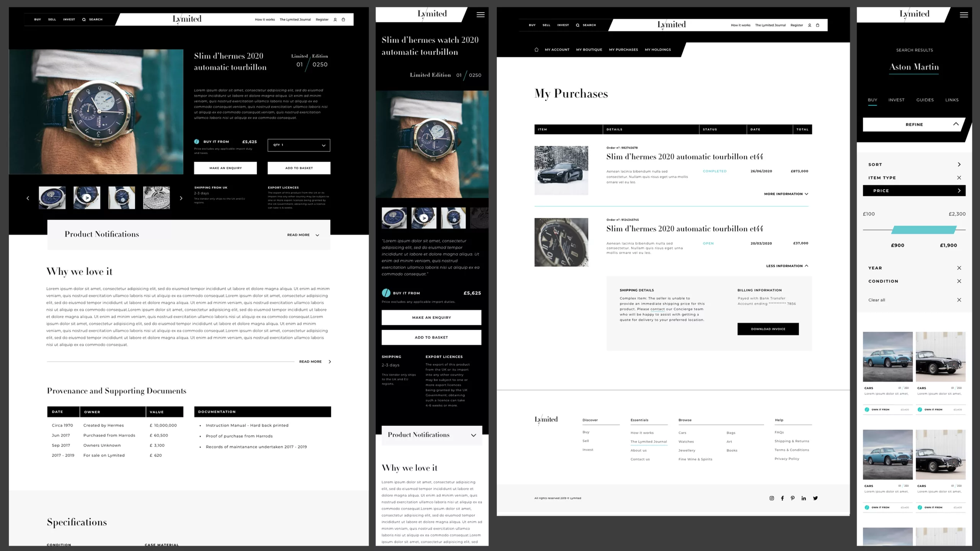Image resolution: width=980 pixels, height=551 pixels.
Task: Click the X beside Clear all
Action: 959,300
